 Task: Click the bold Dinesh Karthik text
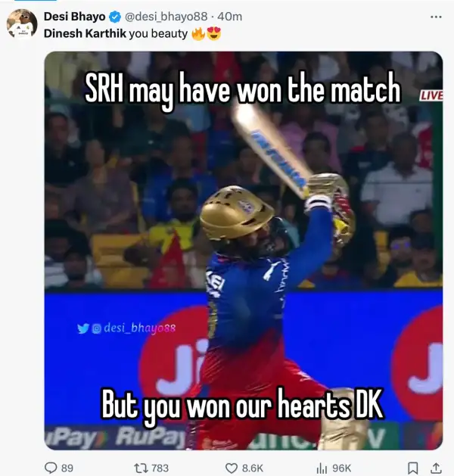click(x=85, y=33)
